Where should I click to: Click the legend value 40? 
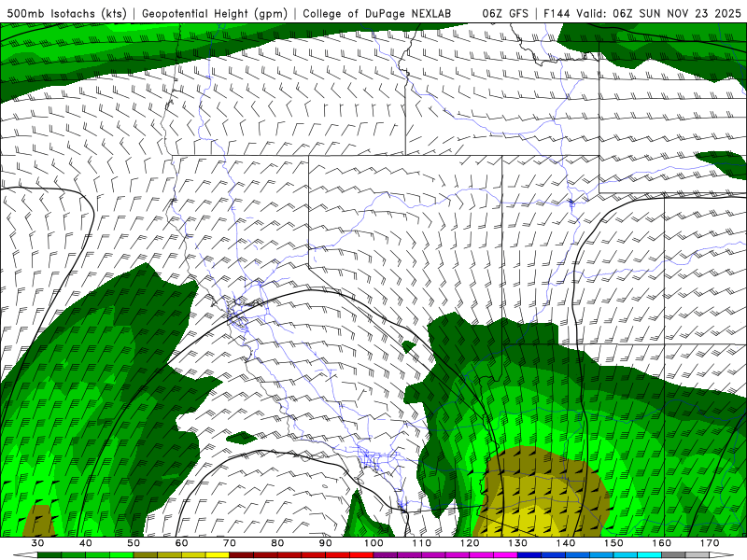pos(85,543)
